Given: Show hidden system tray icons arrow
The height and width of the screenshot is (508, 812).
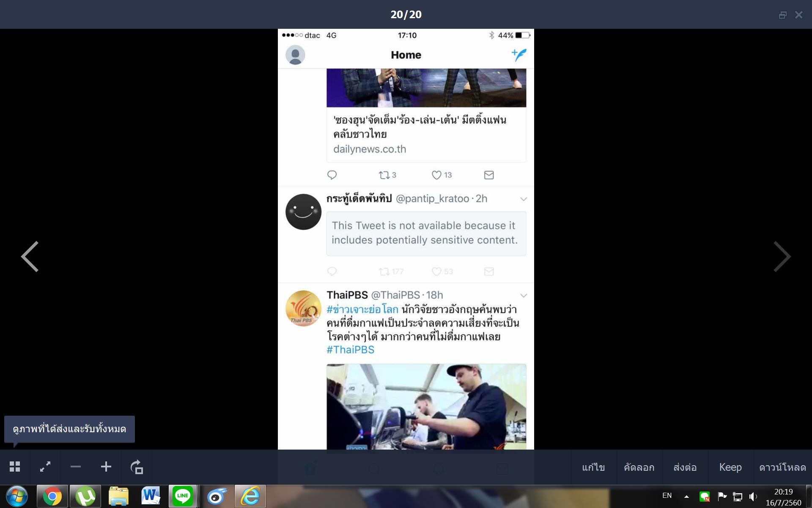Looking at the screenshot, I should point(686,497).
